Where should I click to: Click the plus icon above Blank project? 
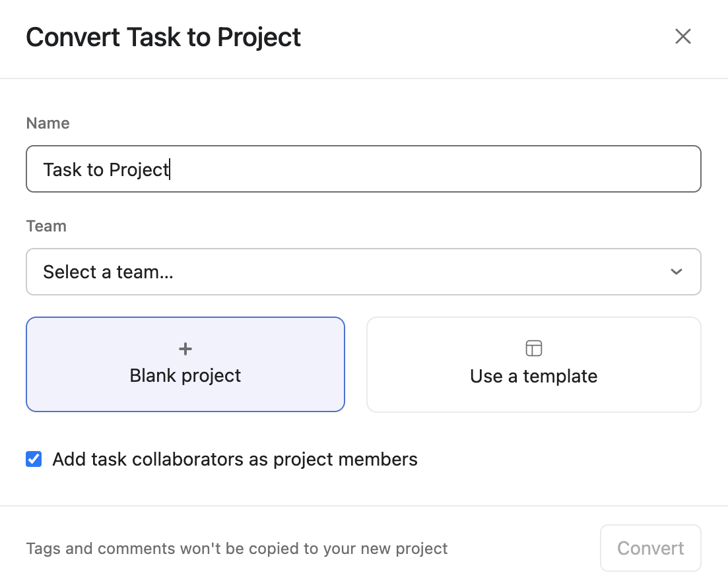click(185, 349)
